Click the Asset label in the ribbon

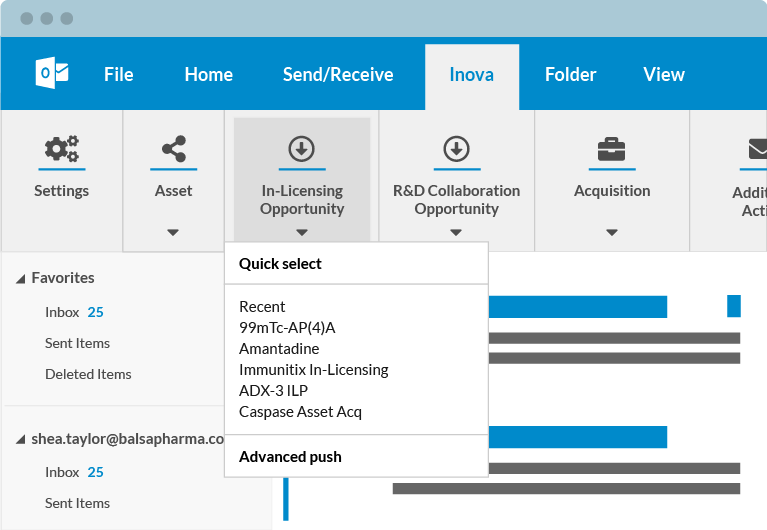[x=174, y=190]
